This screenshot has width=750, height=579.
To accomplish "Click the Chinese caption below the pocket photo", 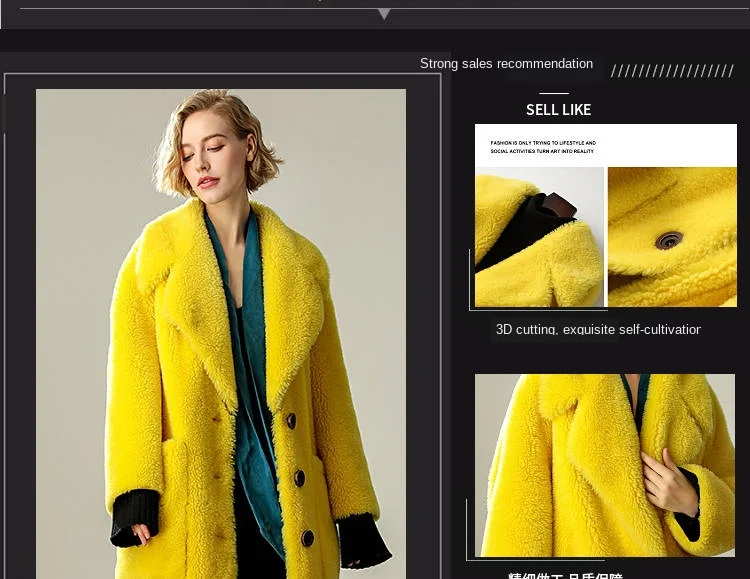I will point(565,576).
